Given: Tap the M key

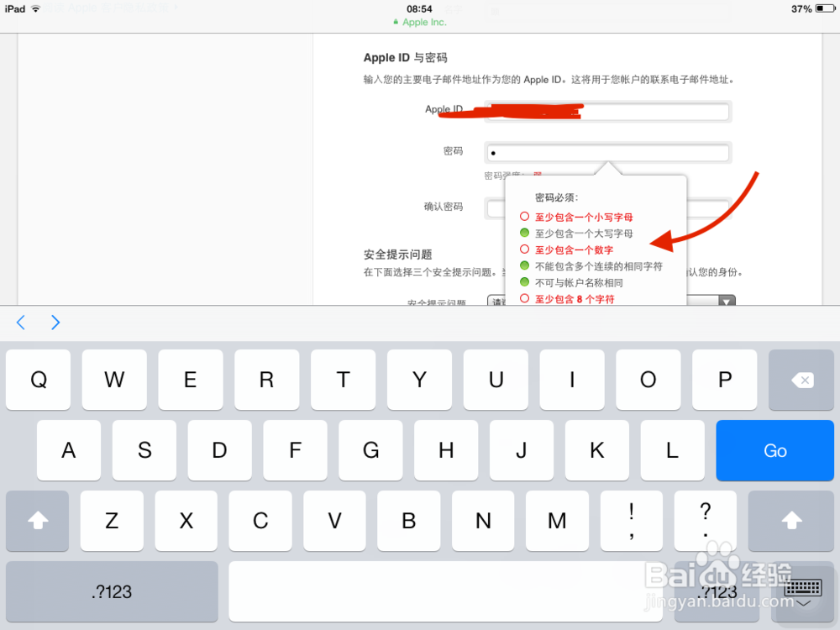Looking at the screenshot, I should coord(557,520).
